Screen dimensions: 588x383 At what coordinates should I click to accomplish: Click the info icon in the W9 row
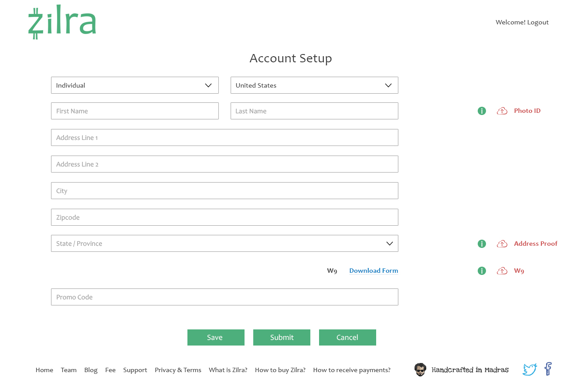(x=482, y=271)
